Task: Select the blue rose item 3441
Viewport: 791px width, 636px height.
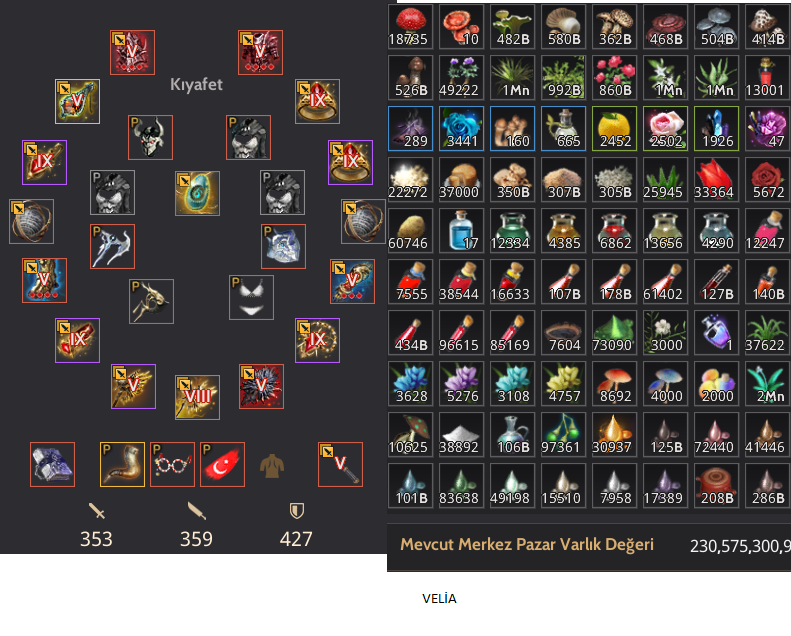Action: coord(462,128)
